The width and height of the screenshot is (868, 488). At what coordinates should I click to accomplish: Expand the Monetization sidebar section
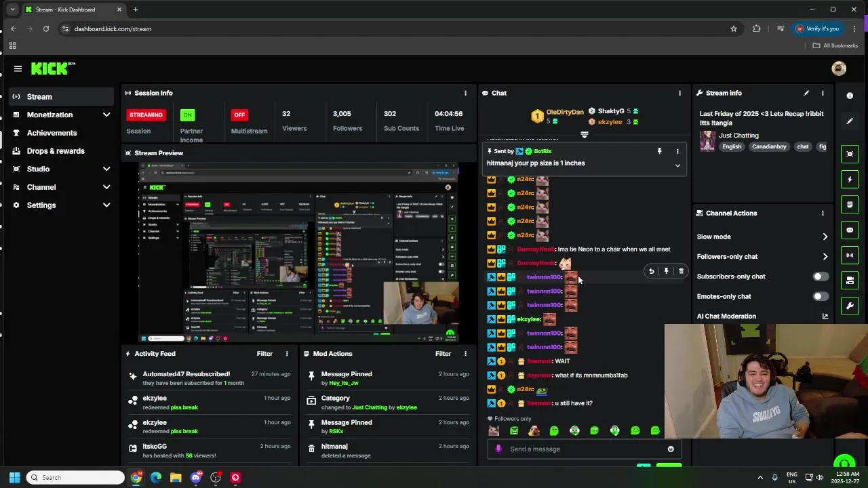[106, 115]
